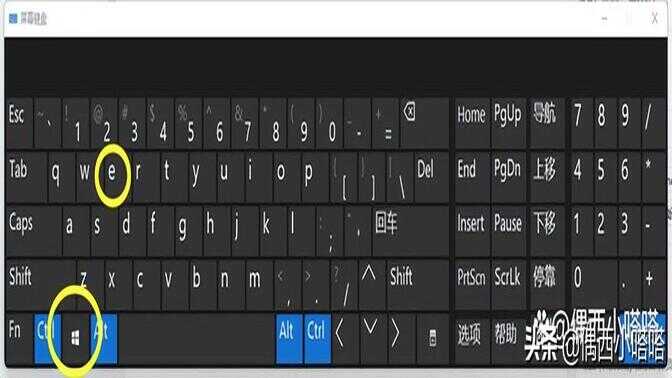Open the 帮助 help key

(506, 334)
